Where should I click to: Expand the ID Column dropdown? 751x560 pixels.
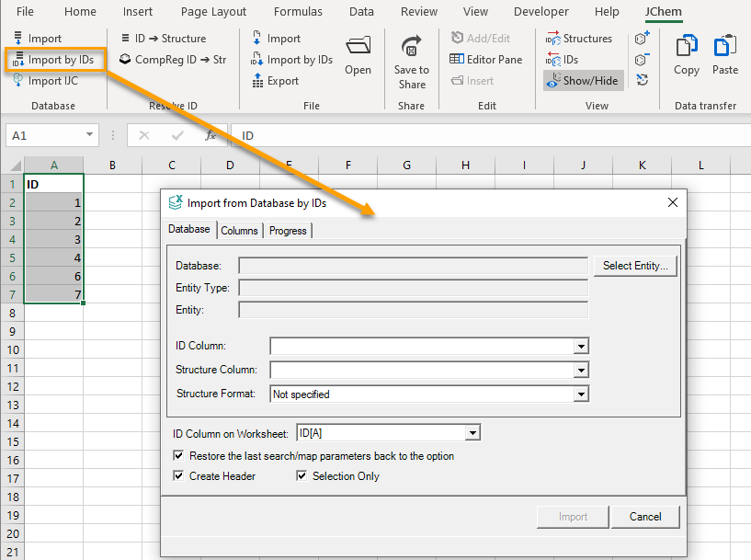[580, 347]
